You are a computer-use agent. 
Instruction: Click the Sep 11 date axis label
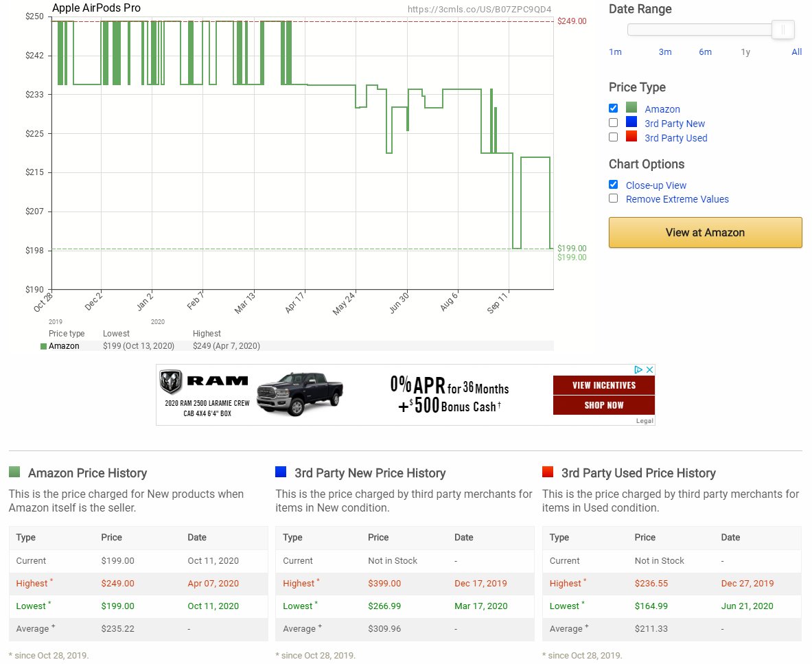(x=498, y=304)
